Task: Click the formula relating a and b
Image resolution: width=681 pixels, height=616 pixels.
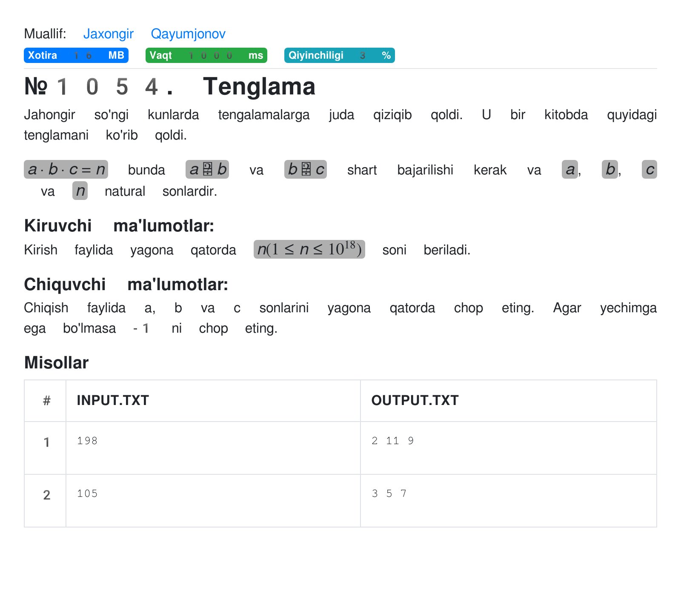Action: (x=207, y=169)
